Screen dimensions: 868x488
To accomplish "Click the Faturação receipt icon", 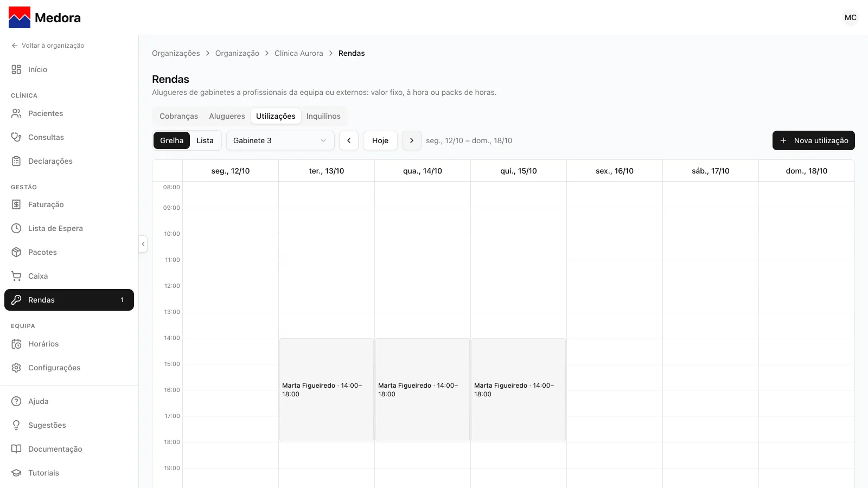I will tap(16, 204).
